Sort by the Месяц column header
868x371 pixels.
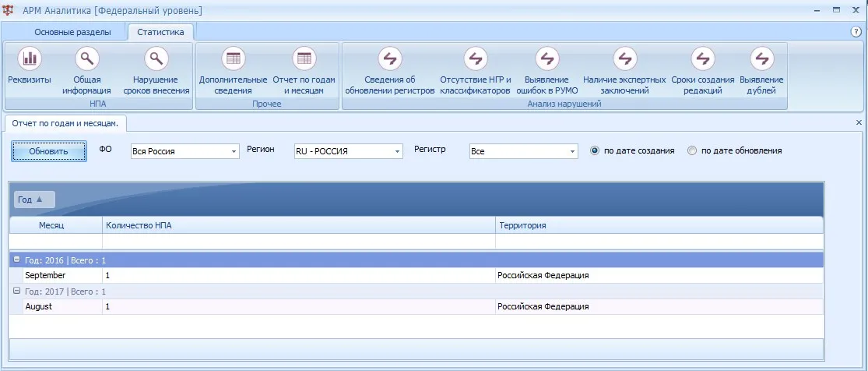pos(56,225)
